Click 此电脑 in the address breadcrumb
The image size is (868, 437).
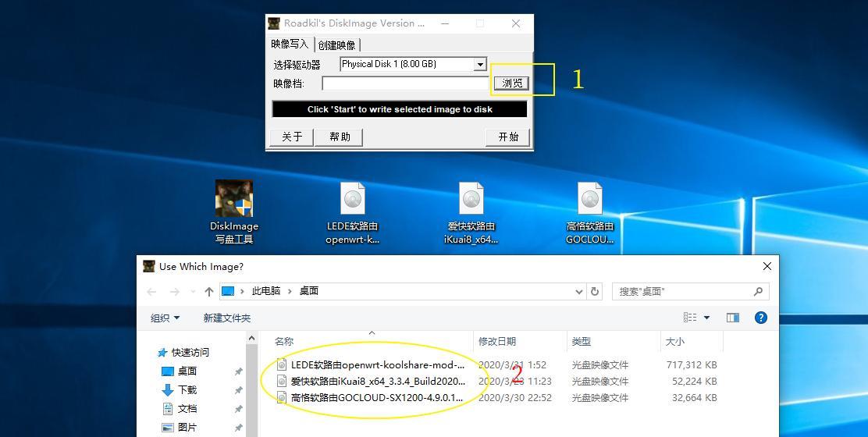click(x=266, y=291)
